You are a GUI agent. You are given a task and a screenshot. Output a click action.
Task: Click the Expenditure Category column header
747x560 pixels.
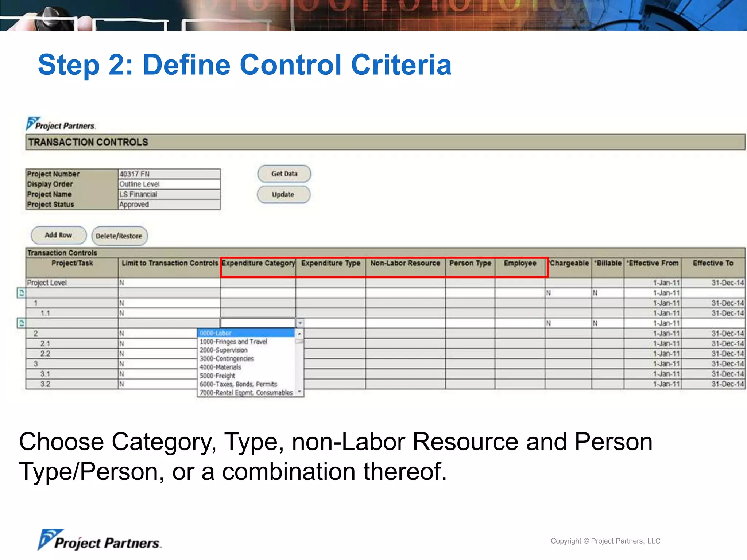[258, 267]
